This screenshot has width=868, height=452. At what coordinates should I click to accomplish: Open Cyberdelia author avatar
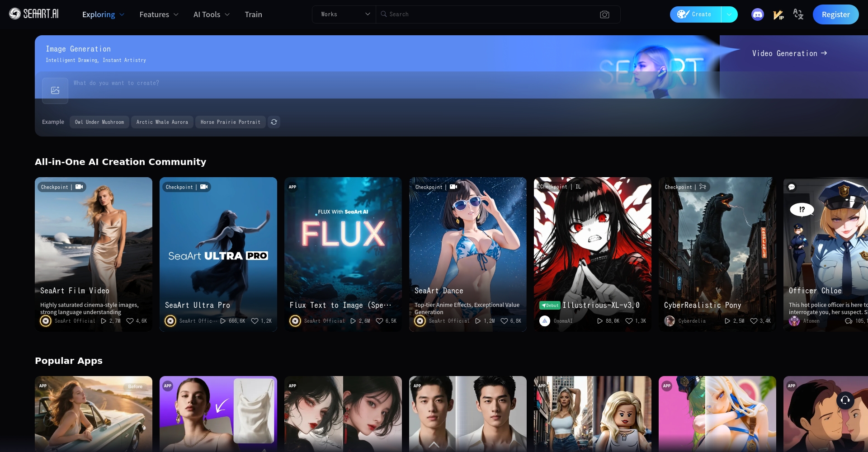670,321
